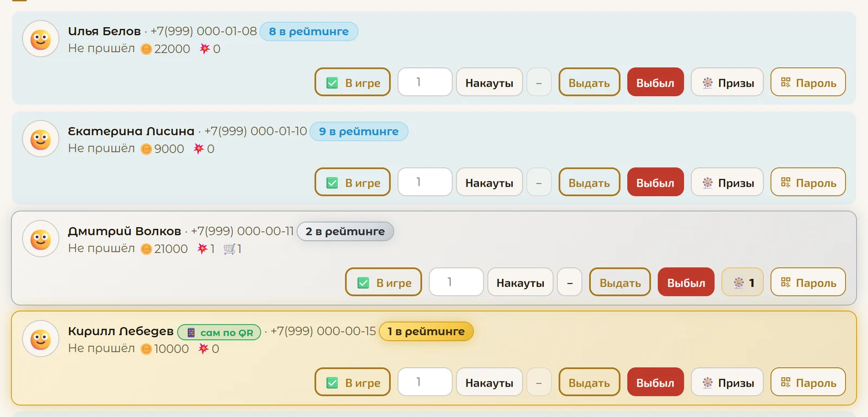Click the "1 в рейтинге" badge
The height and width of the screenshot is (417, 868).
[426, 331]
